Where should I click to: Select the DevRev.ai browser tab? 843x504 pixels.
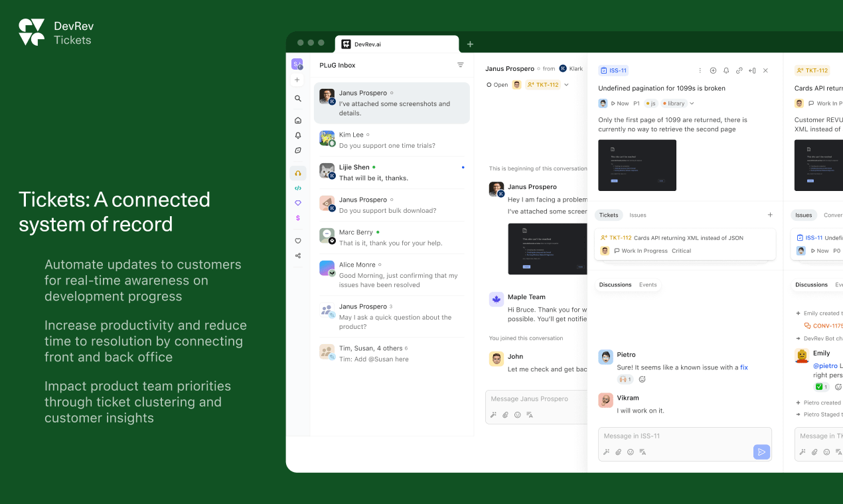pyautogui.click(x=397, y=44)
